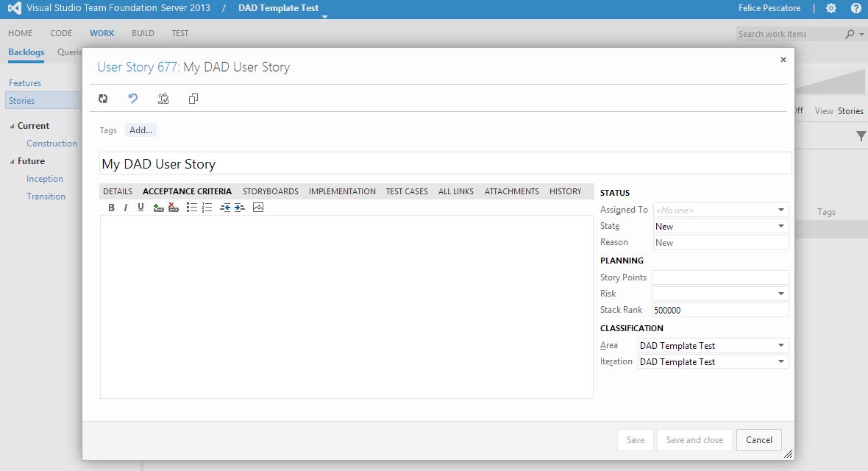View the HISTORY tab
The width and height of the screenshot is (868, 471).
565,191
